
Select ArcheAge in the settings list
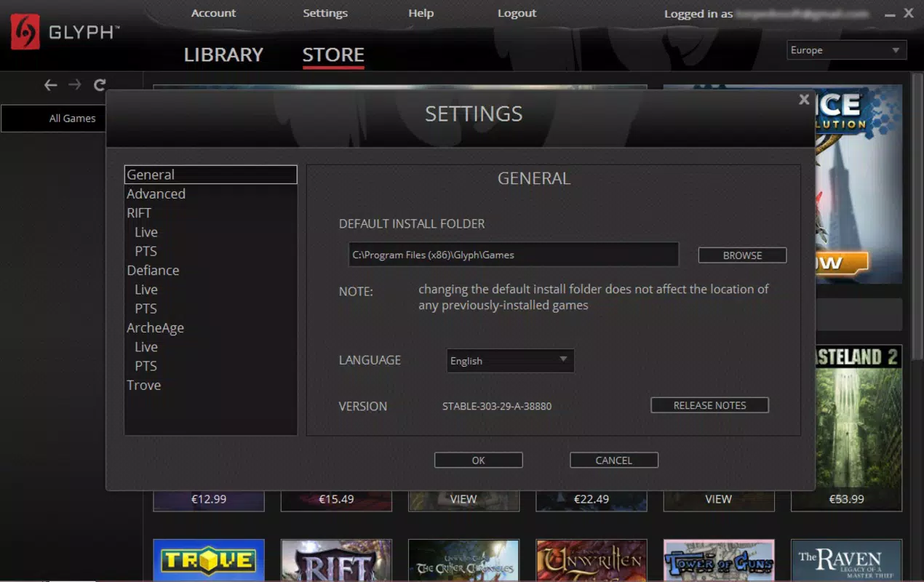(211, 328)
